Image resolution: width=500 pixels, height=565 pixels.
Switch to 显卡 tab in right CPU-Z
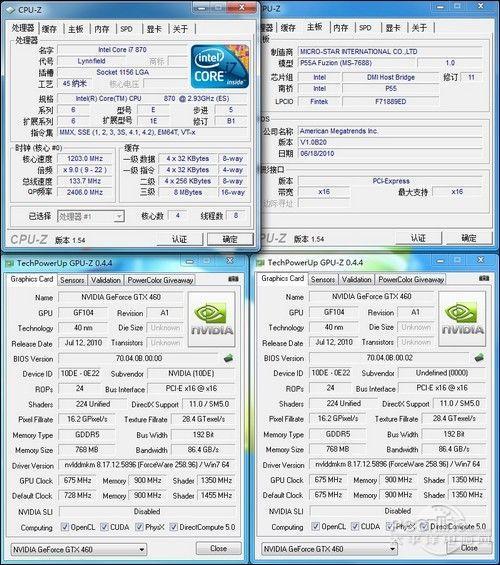pos(393,28)
